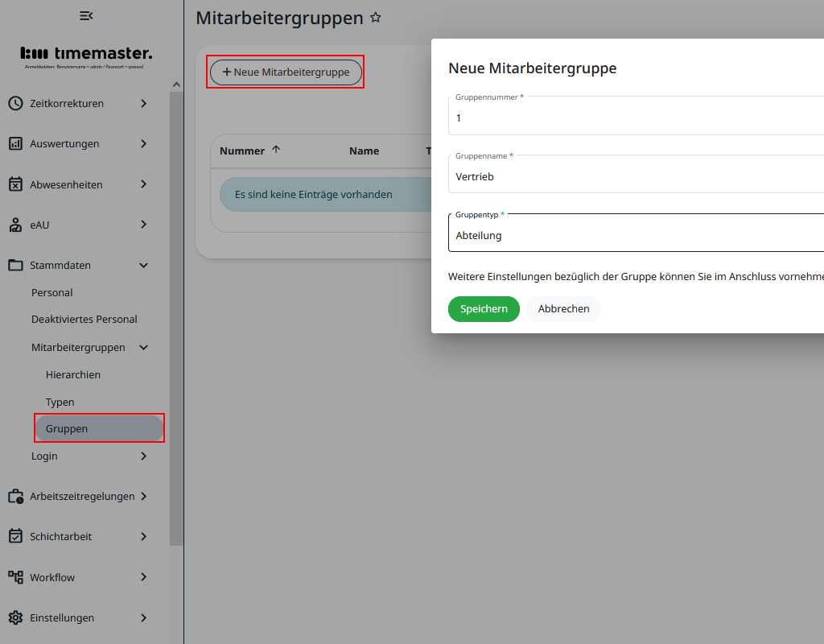This screenshot has height=644, width=824.
Task: Click the star favorite icon beside Mitarbeitergruppen
Action: coord(375,18)
